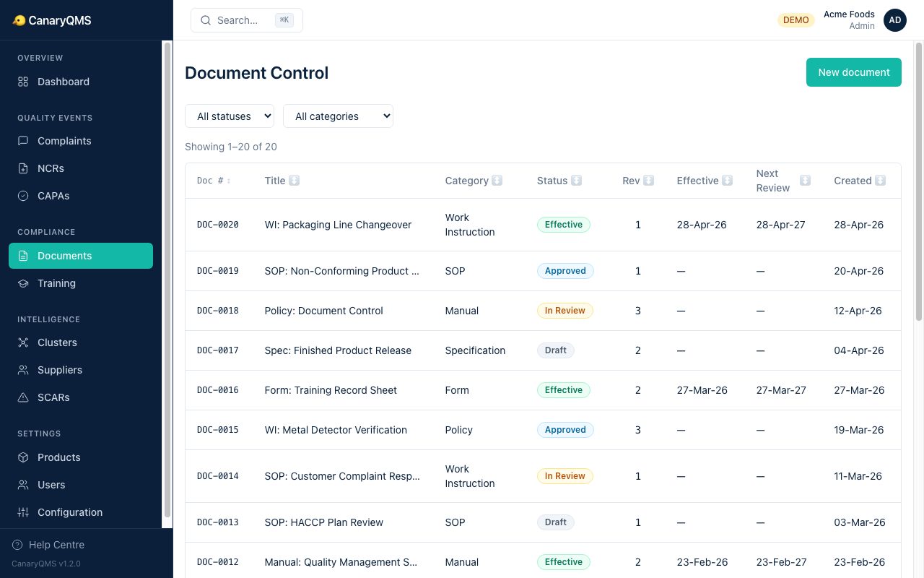
Task: Click the Training graduation cap icon
Action: point(23,283)
